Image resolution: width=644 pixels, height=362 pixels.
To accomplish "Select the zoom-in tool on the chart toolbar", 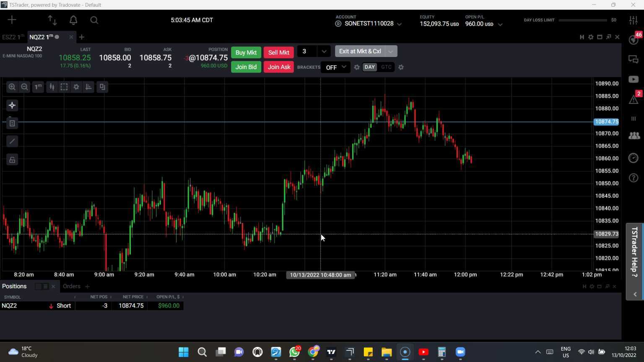I will point(12,87).
